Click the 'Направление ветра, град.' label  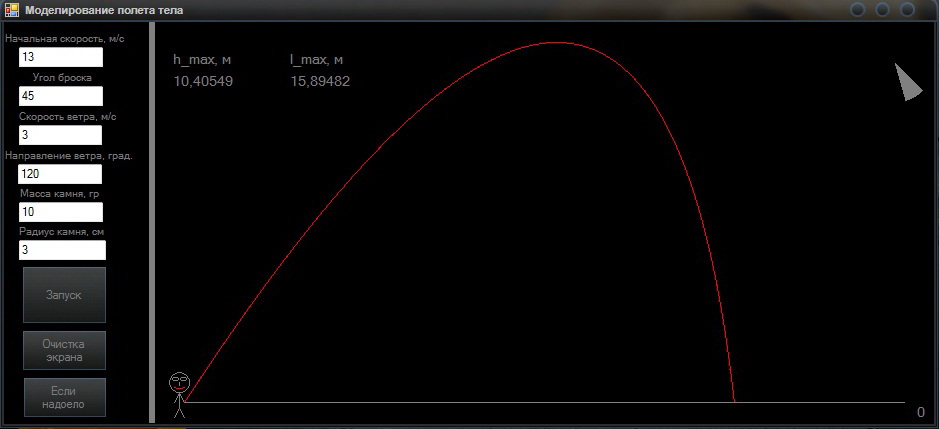[x=69, y=156]
